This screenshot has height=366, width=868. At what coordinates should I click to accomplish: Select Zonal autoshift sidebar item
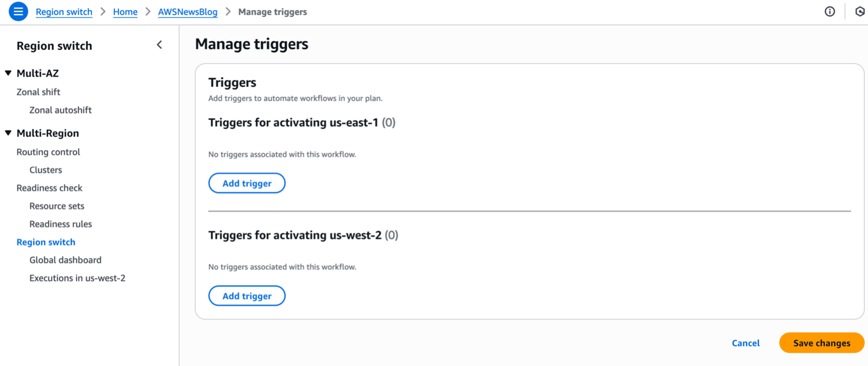(61, 110)
